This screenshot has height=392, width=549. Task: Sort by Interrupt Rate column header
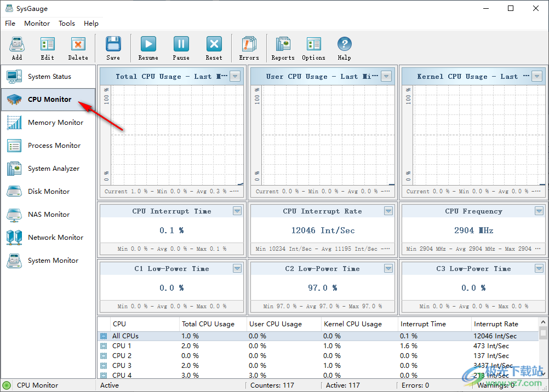coord(505,324)
